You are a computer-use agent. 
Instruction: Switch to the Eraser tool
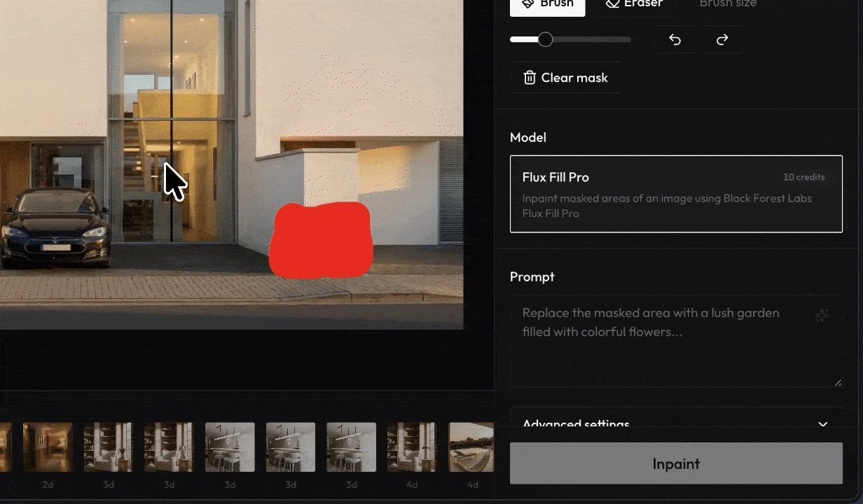634,6
